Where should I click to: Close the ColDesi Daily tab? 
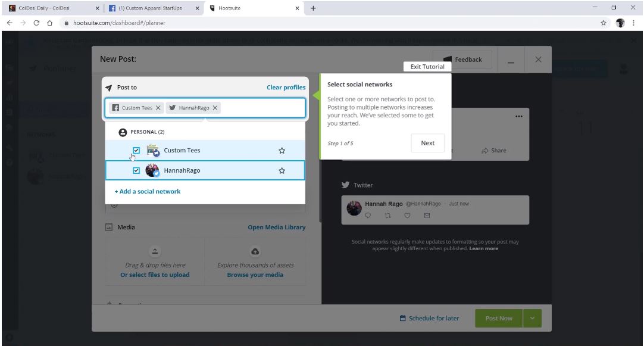[98, 8]
